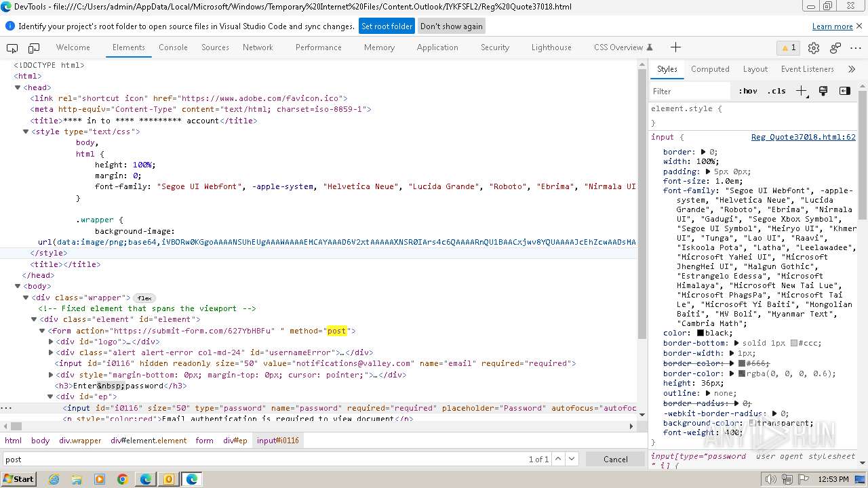Viewport: 868px width, 488px height.
Task: Focus the find-in-elements search box
Action: pos(264,459)
